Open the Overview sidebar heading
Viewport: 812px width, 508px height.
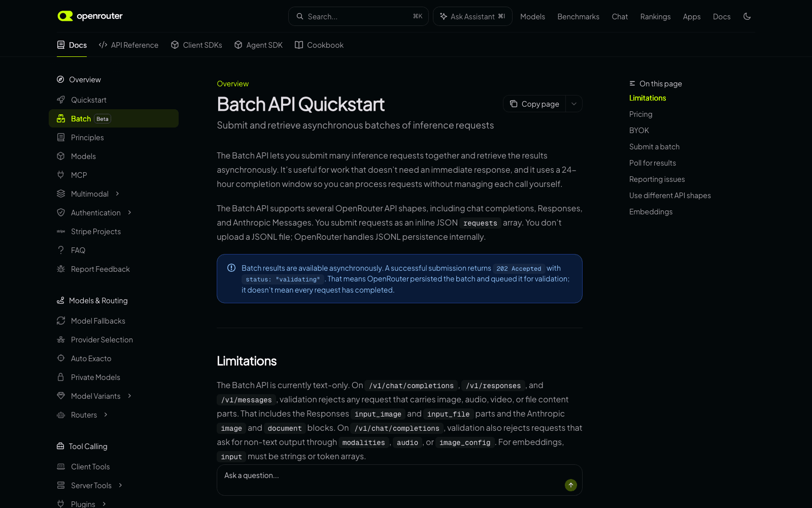point(79,79)
